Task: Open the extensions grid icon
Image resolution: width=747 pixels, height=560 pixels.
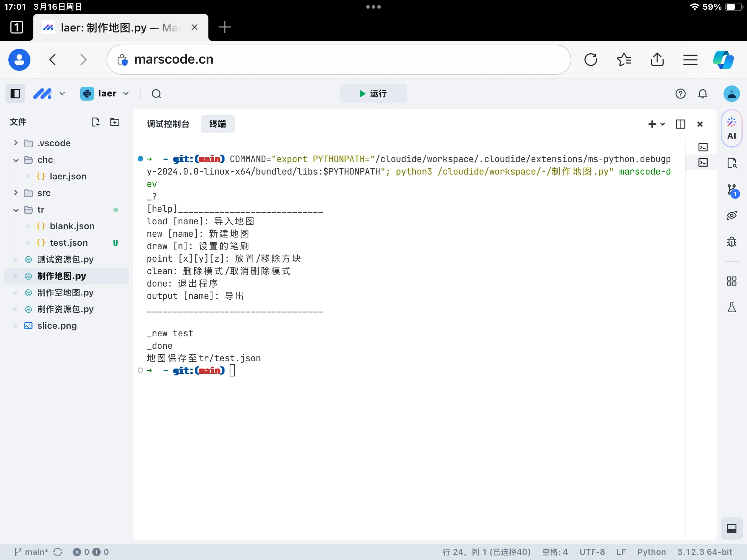Action: click(x=732, y=281)
